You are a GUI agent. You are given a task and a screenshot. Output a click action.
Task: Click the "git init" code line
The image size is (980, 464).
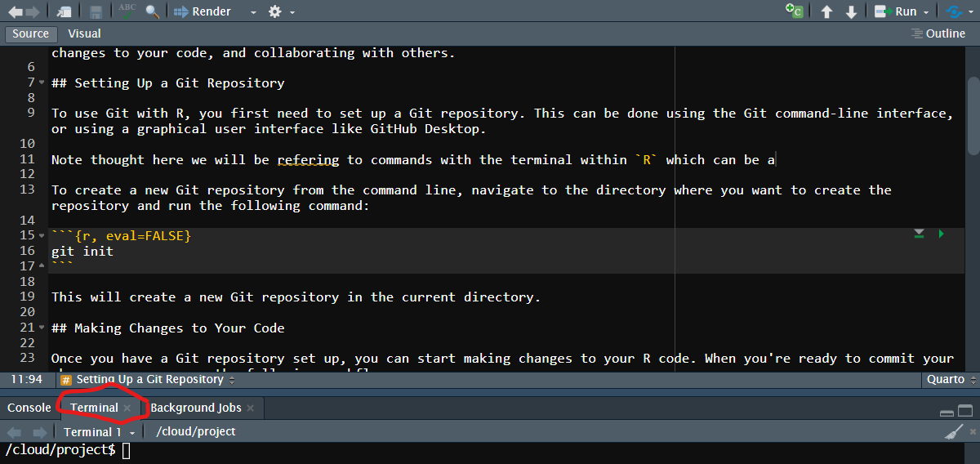pyautogui.click(x=82, y=252)
